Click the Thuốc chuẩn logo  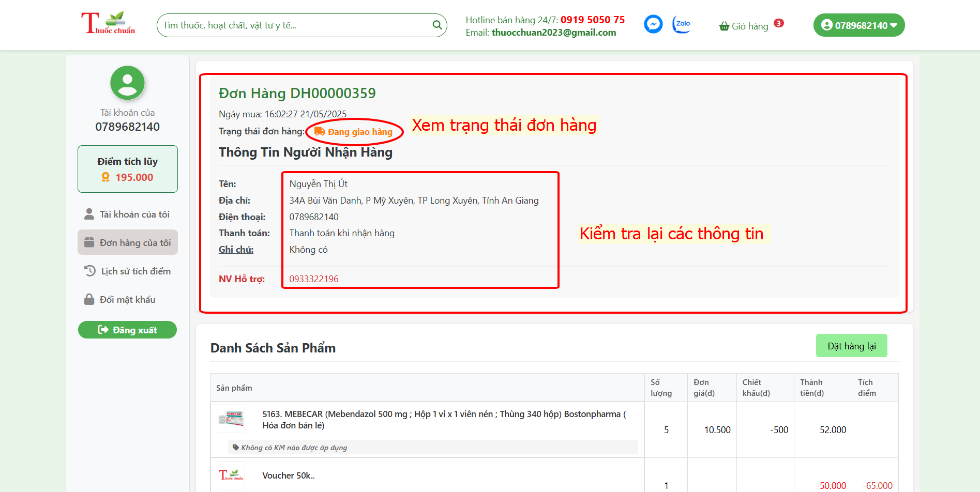[x=108, y=23]
